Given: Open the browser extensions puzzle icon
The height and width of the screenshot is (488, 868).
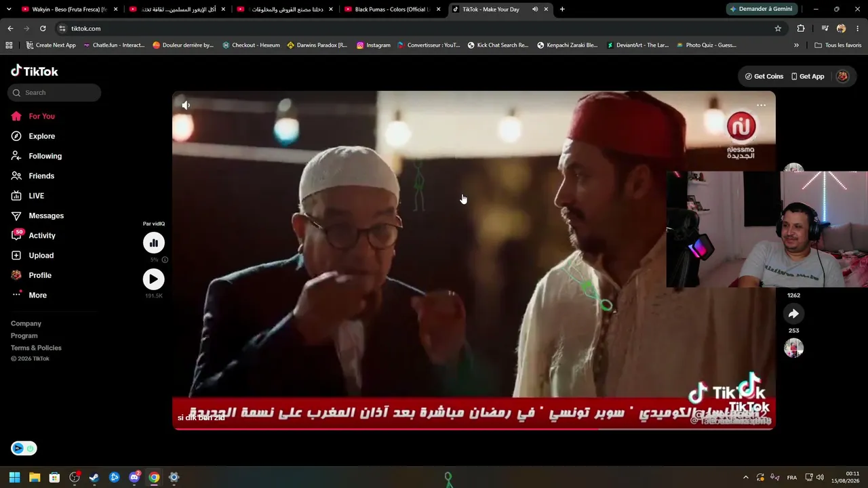Looking at the screenshot, I should click(801, 28).
